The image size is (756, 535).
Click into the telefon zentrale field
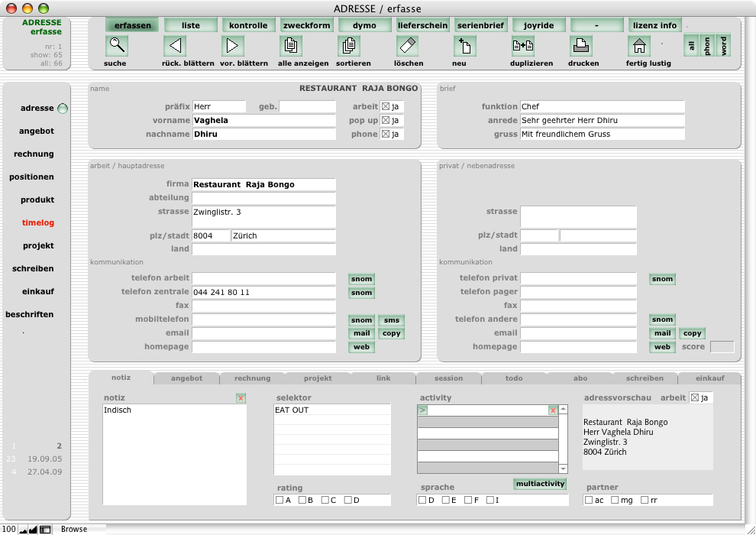(x=263, y=293)
